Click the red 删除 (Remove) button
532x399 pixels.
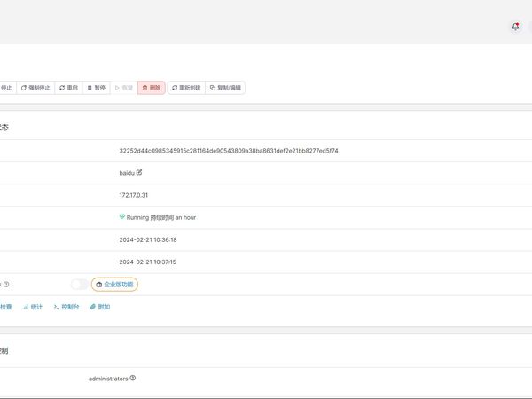[x=152, y=88]
